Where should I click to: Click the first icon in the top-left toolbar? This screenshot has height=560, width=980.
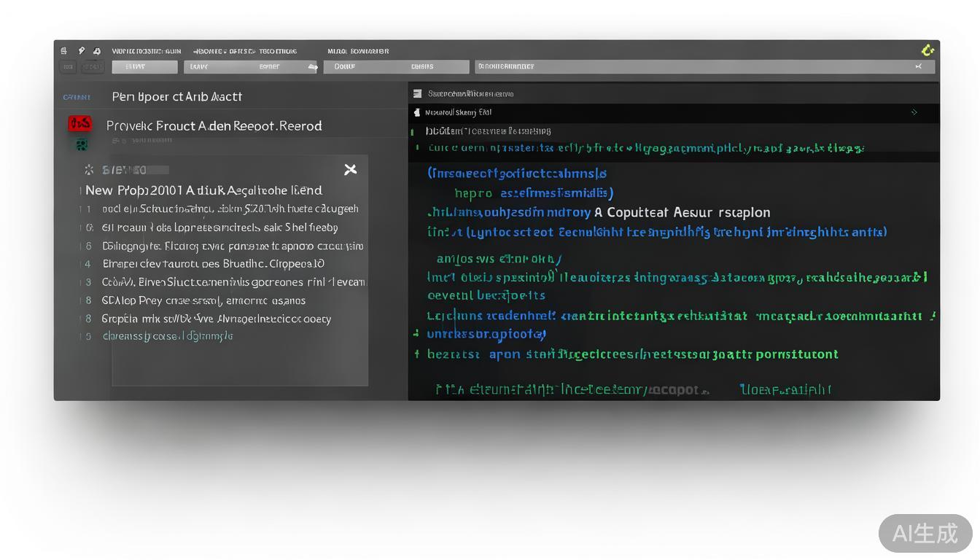pyautogui.click(x=64, y=51)
